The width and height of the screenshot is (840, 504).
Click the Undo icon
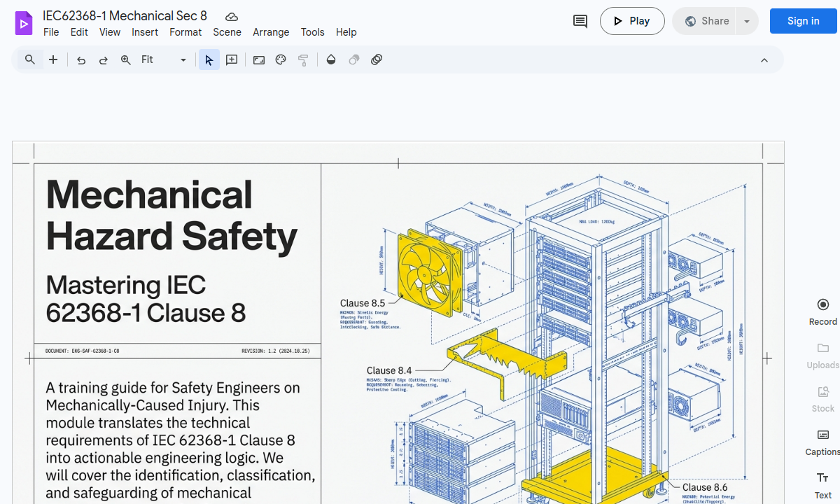coord(81,59)
